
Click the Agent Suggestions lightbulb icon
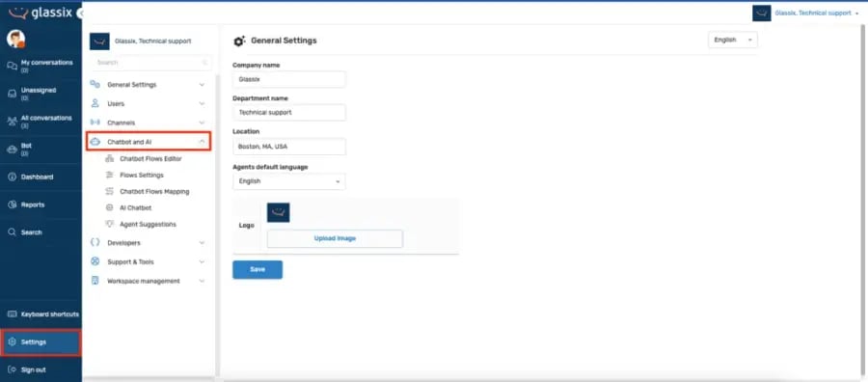pyautogui.click(x=110, y=224)
